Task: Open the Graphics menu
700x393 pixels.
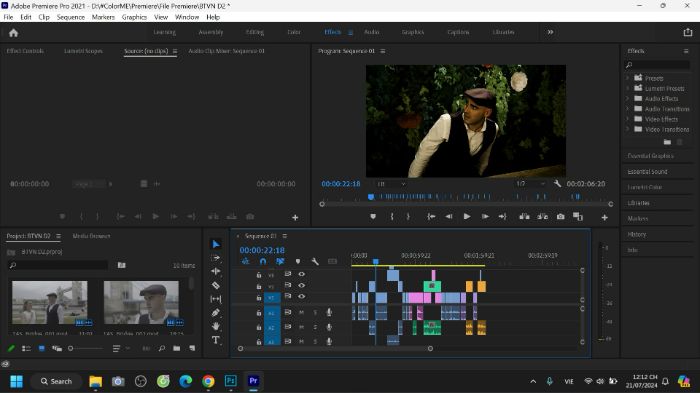Action: [134, 17]
